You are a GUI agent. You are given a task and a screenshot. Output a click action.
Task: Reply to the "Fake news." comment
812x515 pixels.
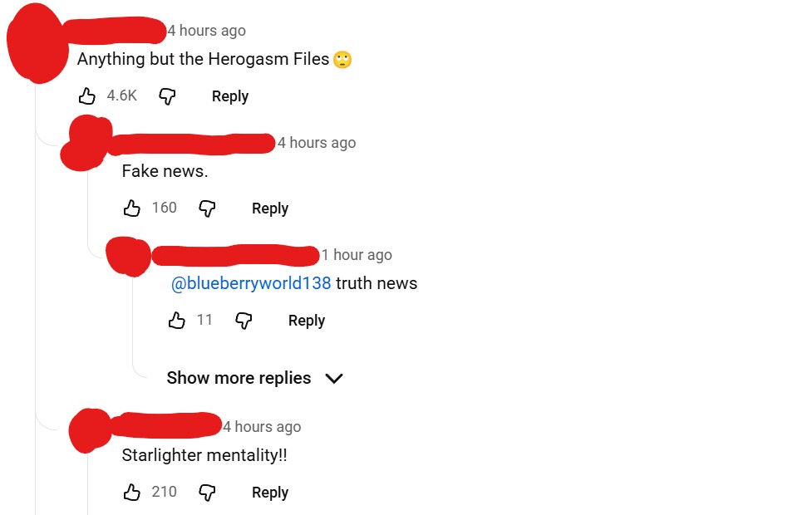tap(270, 208)
